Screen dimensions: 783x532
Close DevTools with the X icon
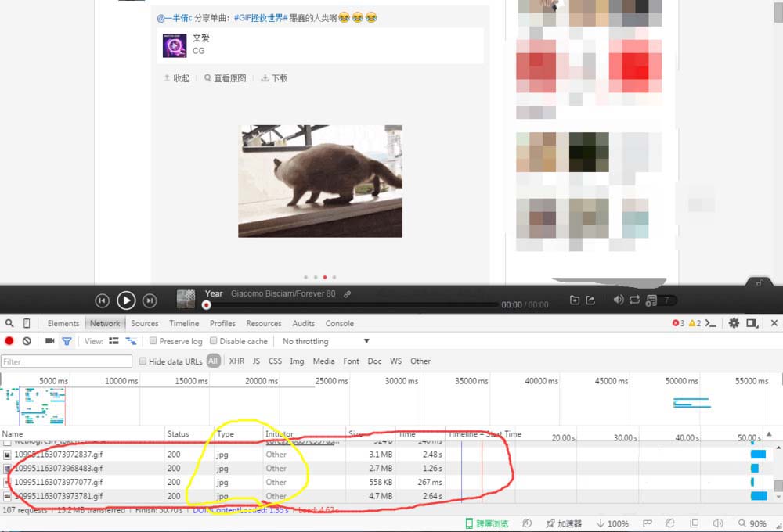(774, 323)
